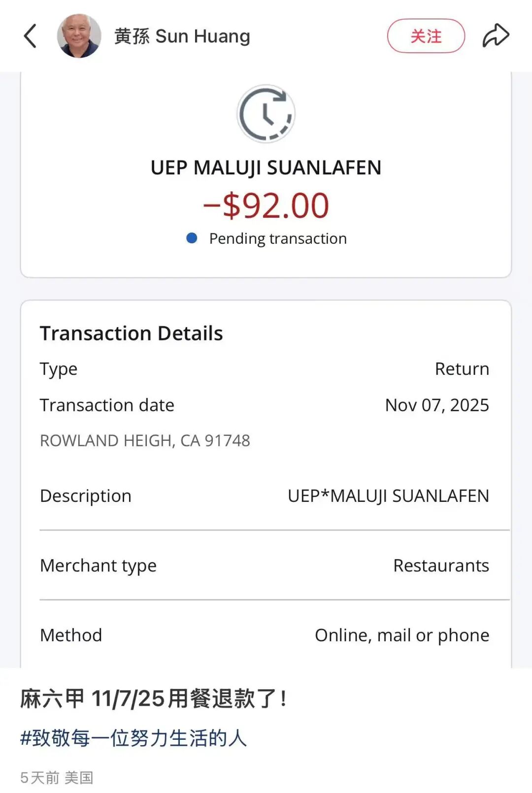Tap the share arrow icon
The width and height of the screenshot is (532, 793).
[495, 36]
